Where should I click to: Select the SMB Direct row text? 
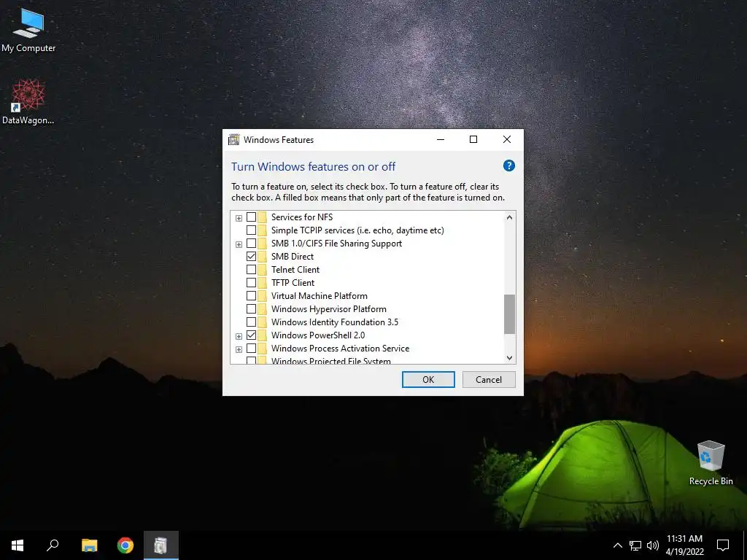292,256
